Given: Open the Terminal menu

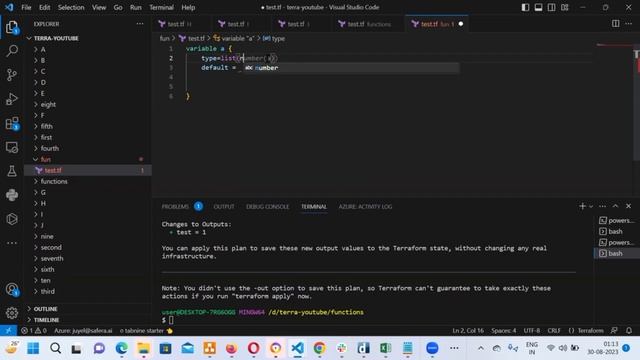Looking at the screenshot, I should pyautogui.click(x=161, y=7).
